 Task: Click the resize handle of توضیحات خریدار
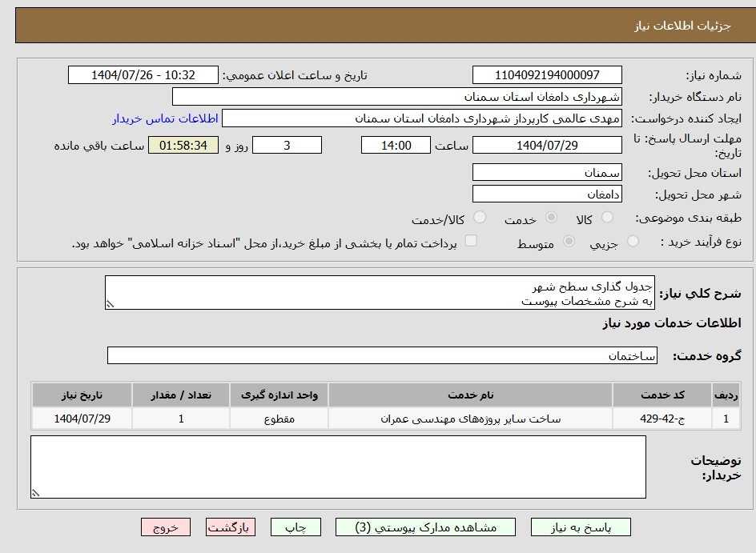(x=35, y=494)
